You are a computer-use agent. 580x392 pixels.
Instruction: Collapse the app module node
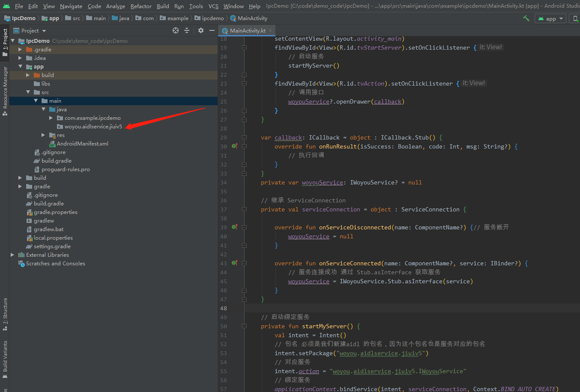pyautogui.click(x=20, y=66)
